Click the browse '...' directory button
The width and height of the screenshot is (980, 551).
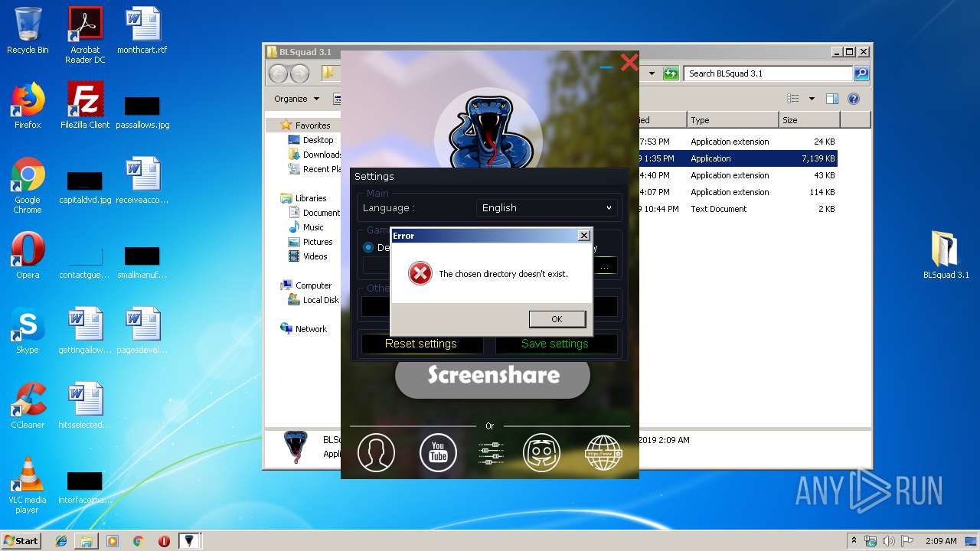click(605, 267)
